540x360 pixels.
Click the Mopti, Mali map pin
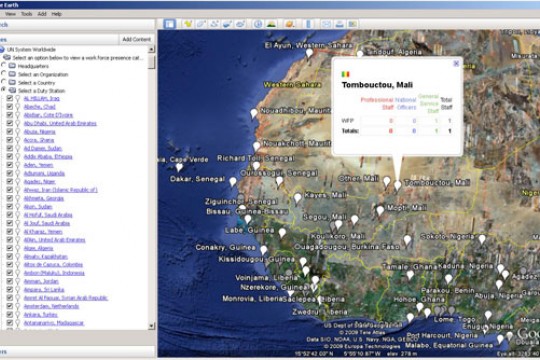(380, 210)
